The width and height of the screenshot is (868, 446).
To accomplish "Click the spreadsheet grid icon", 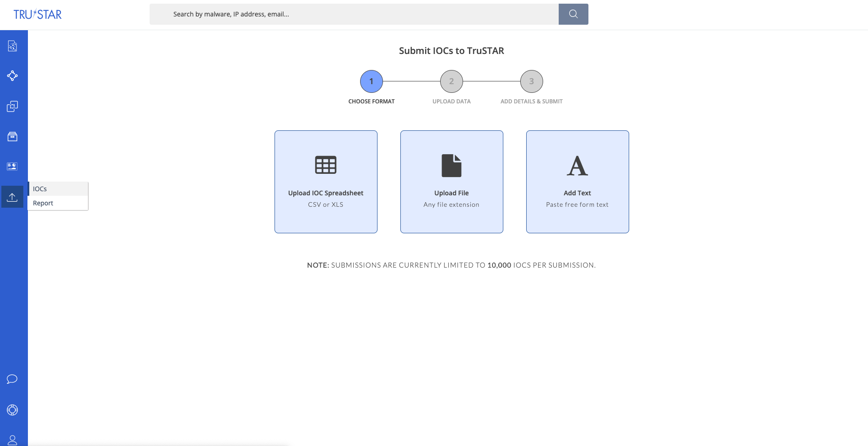I will (x=326, y=165).
